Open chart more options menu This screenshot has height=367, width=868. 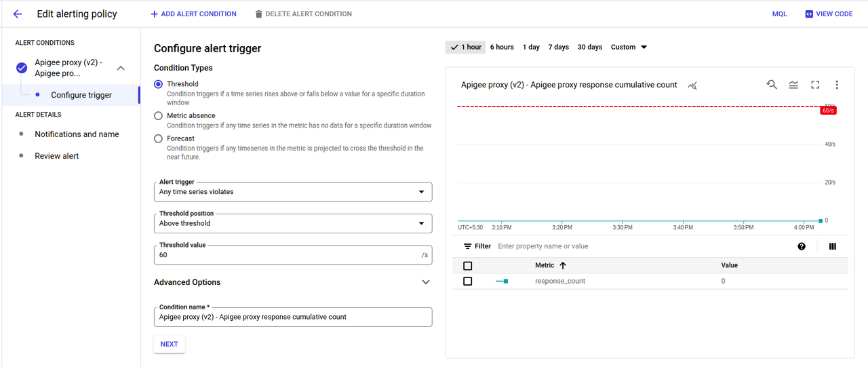point(837,85)
